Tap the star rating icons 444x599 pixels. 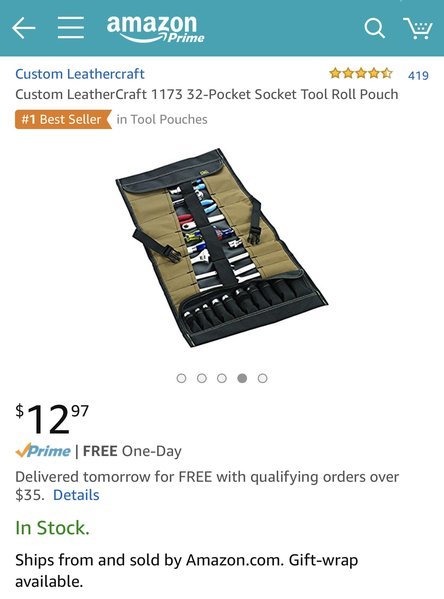pos(361,73)
